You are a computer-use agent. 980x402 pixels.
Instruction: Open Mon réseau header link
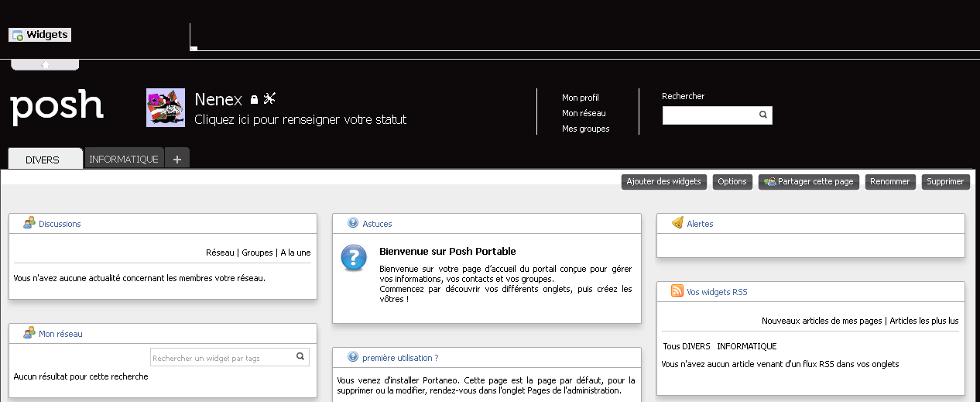coord(584,113)
